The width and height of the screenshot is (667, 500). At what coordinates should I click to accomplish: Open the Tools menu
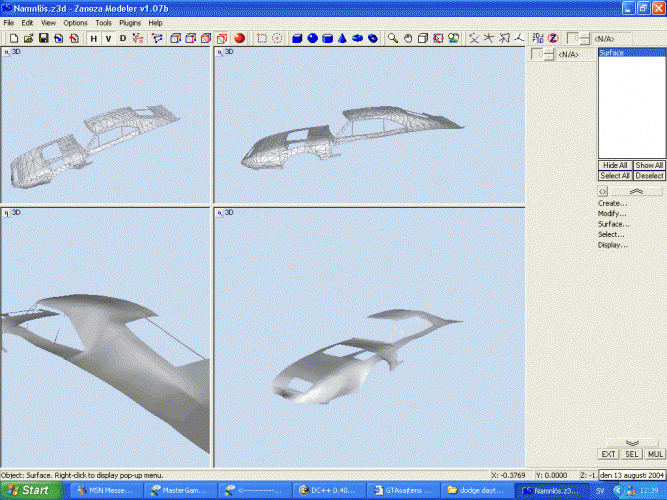click(103, 22)
